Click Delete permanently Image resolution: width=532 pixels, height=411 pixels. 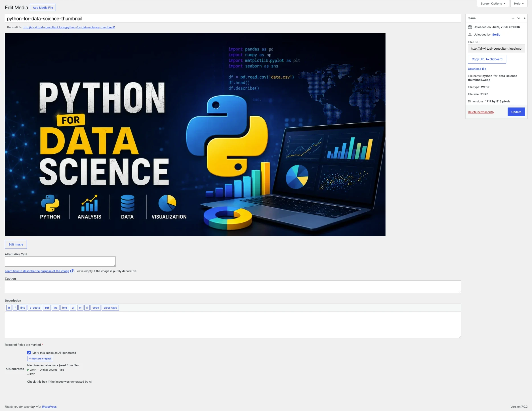tap(481, 112)
